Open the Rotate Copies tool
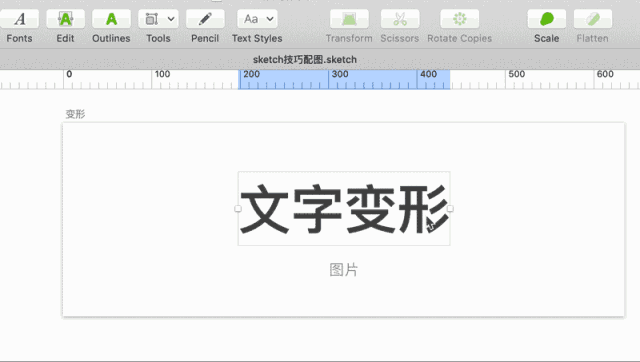This screenshot has height=362, width=640. point(460,19)
